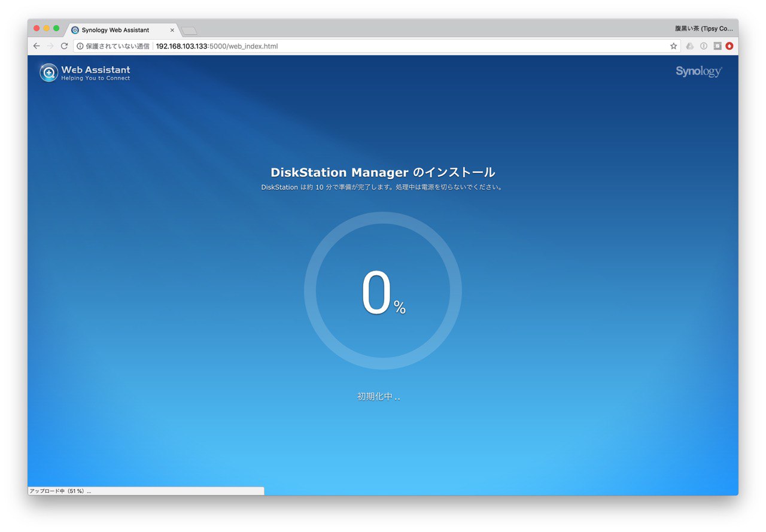The height and width of the screenshot is (532, 766).
Task: Open a new browser tab
Action: [x=189, y=31]
